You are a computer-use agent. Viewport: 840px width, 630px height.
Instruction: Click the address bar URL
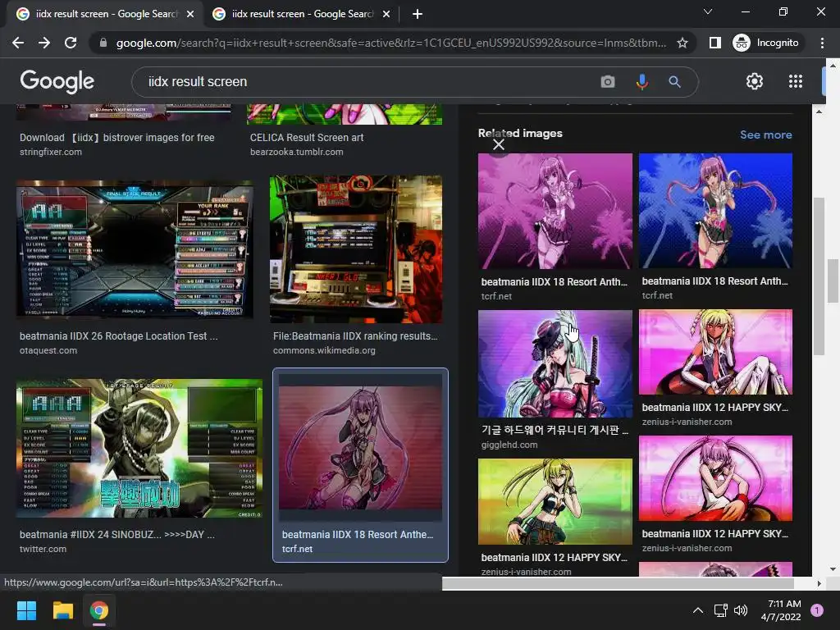(391, 43)
